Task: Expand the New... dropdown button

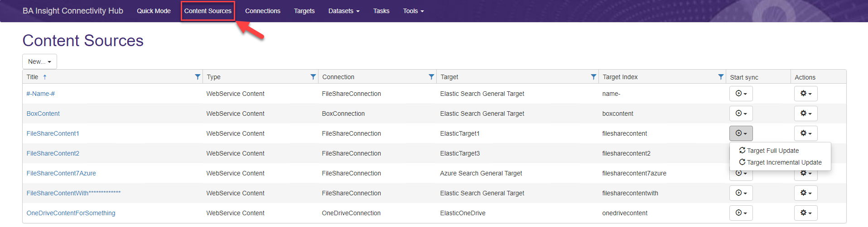Action: pyautogui.click(x=39, y=61)
